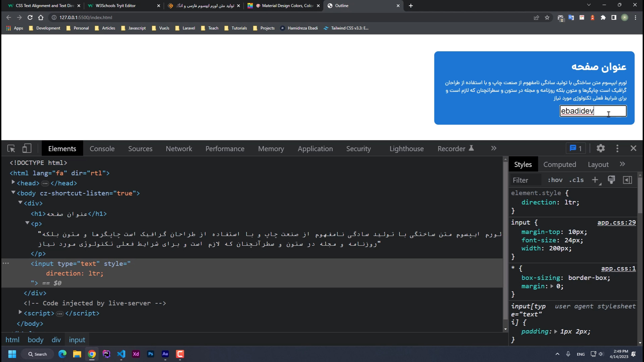Toggle the :hov element state panel
644x362 pixels.
point(555,180)
